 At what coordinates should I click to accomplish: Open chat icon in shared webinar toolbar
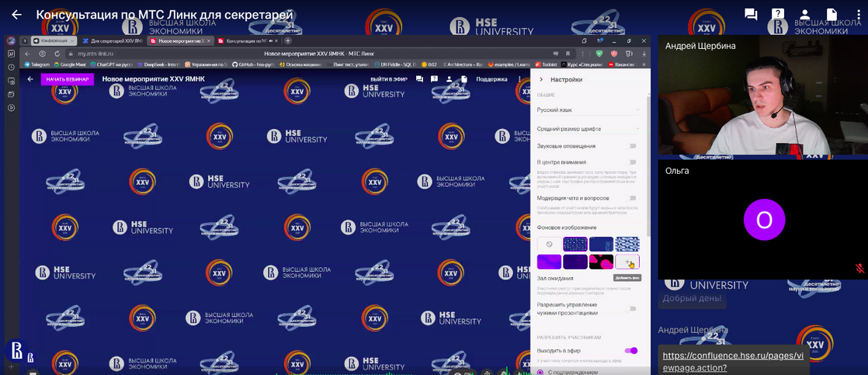pos(419,79)
